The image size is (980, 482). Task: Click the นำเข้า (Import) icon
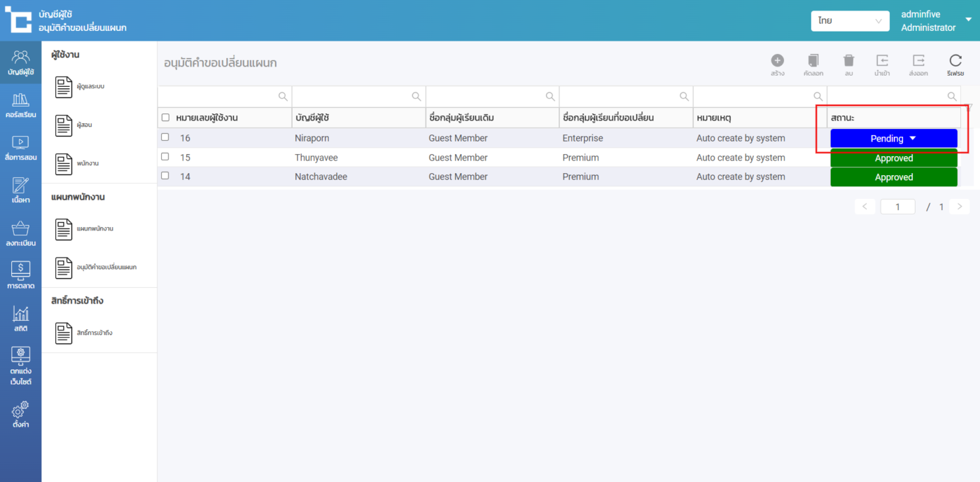[x=882, y=61]
